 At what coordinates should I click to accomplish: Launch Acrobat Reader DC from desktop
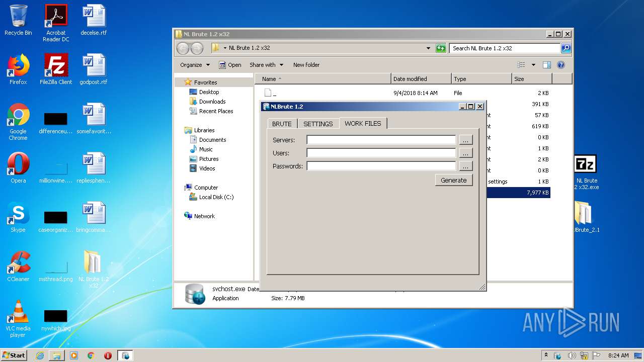(x=56, y=23)
